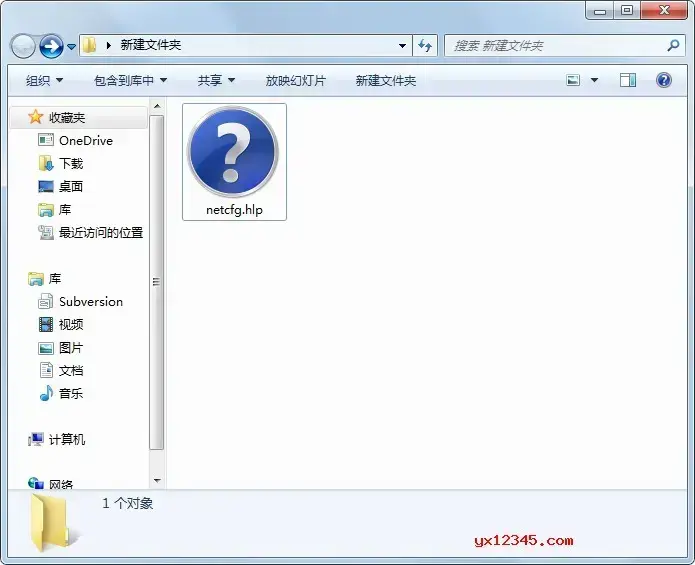Click the 下载 folder icon
This screenshot has height=565, width=695.
(46, 164)
